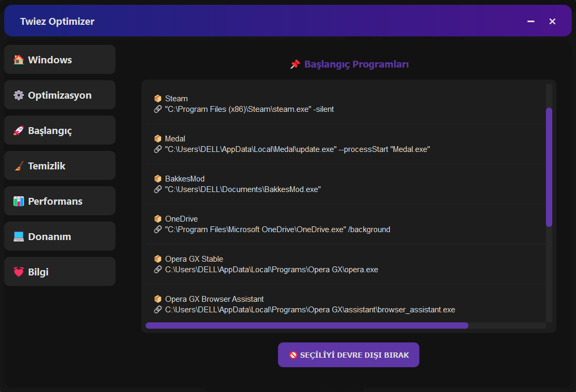Click the vertical scrollbar thumb of the startup list
The image size is (576, 392).
click(x=549, y=167)
